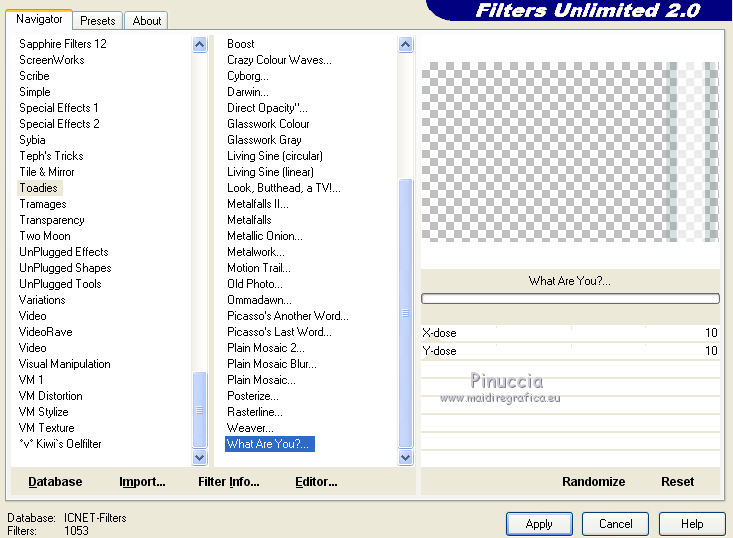
Task: Open the Presets tab
Action: tap(98, 21)
